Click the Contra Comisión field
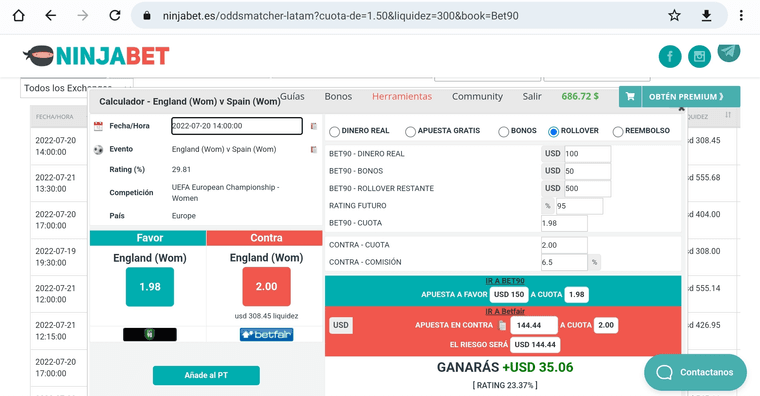Viewport: 760px width, 396px height. pyautogui.click(x=564, y=262)
